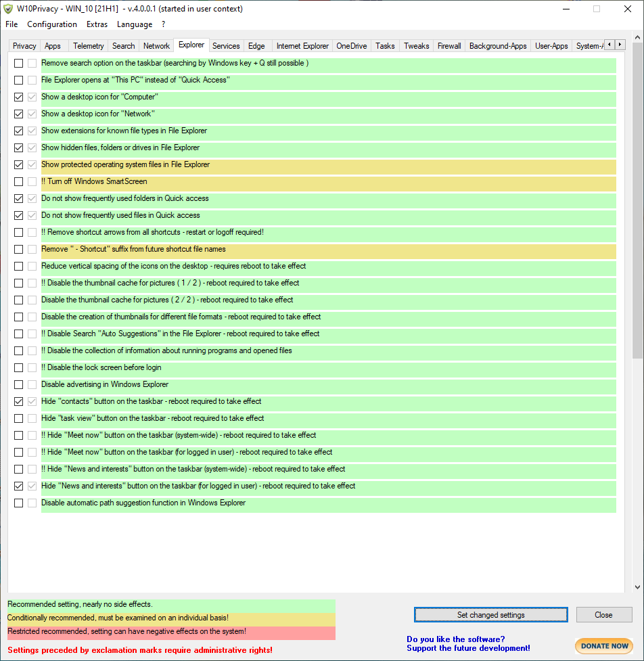Check Disable thumbnail cache for pictures (1 / 2)
The image size is (644, 661).
tap(18, 283)
